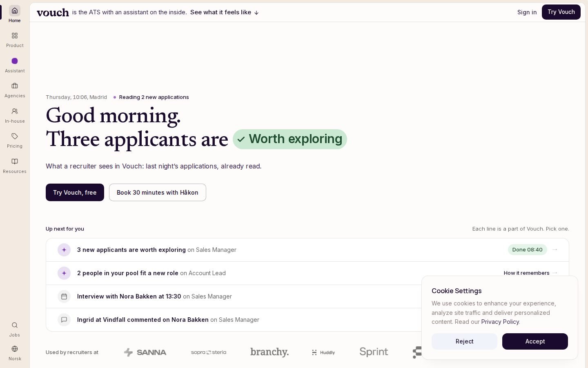Click the comment bubble icon beside Ingrid at Vindfall

[x=64, y=320]
